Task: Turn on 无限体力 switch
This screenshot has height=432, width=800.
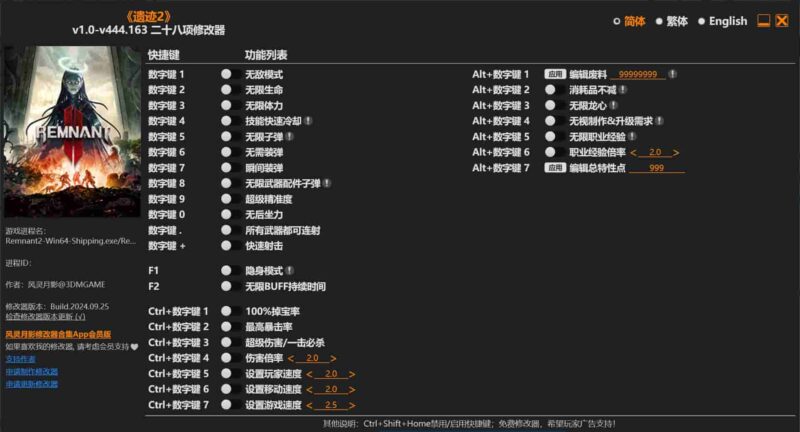Action: pyautogui.click(x=230, y=105)
